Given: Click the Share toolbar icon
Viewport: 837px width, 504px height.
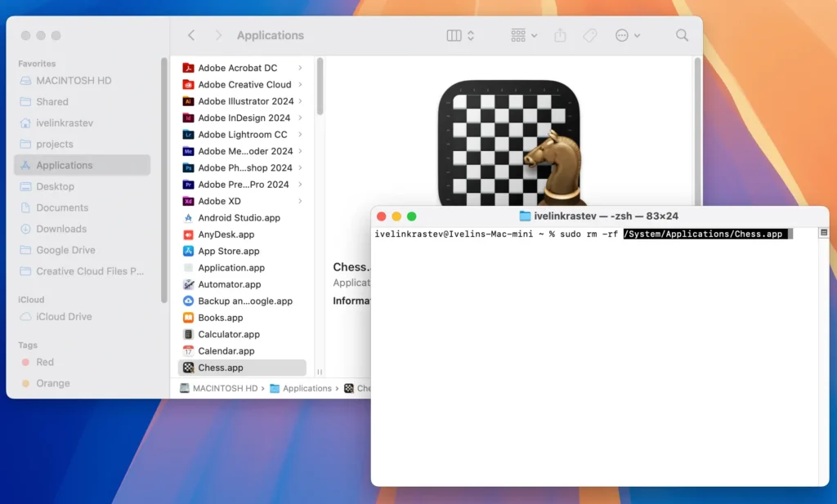Looking at the screenshot, I should (x=560, y=35).
